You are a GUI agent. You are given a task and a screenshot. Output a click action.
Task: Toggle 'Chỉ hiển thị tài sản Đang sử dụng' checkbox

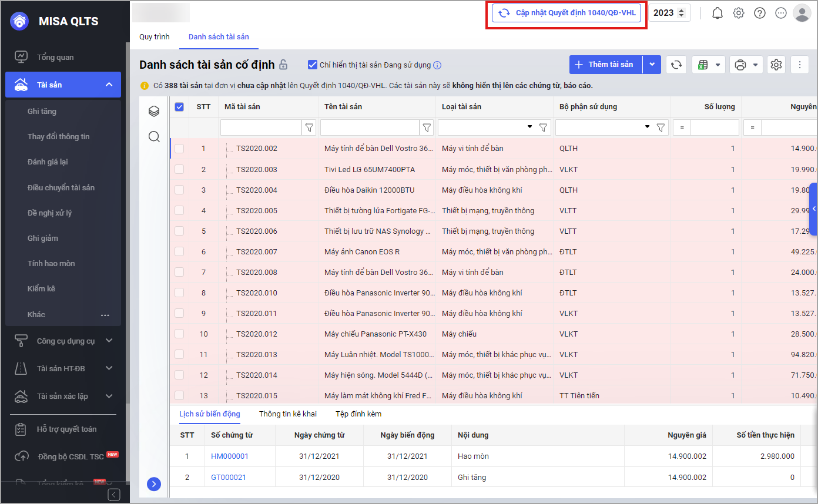tap(313, 65)
